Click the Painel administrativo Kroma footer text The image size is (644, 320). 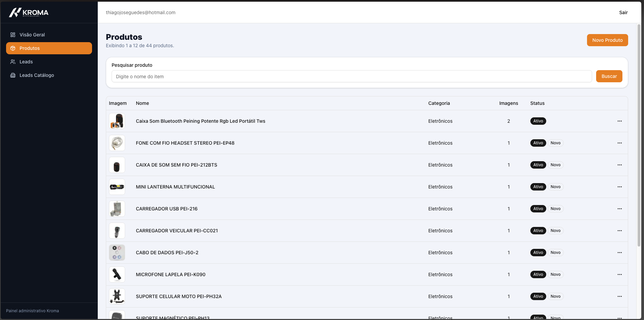click(32, 311)
